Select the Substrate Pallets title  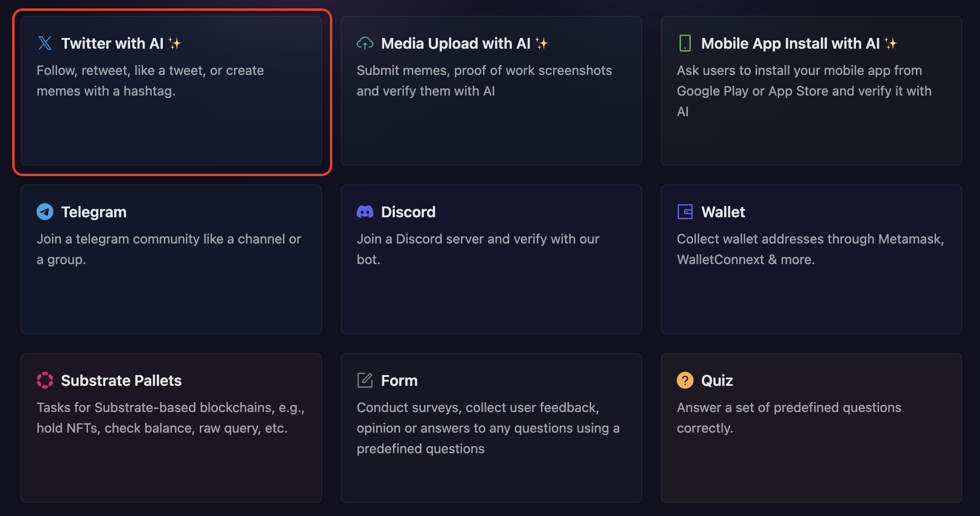pos(121,381)
